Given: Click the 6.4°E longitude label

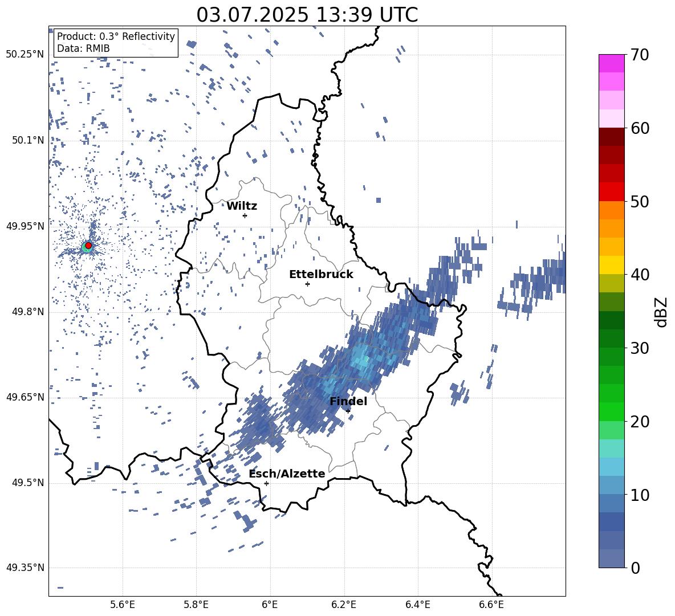Looking at the screenshot, I should 417,605.
